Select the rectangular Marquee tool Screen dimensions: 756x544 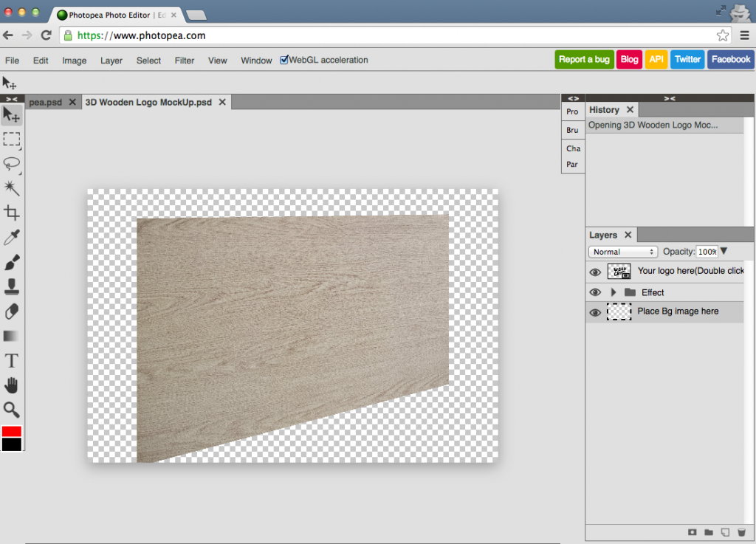coord(11,140)
